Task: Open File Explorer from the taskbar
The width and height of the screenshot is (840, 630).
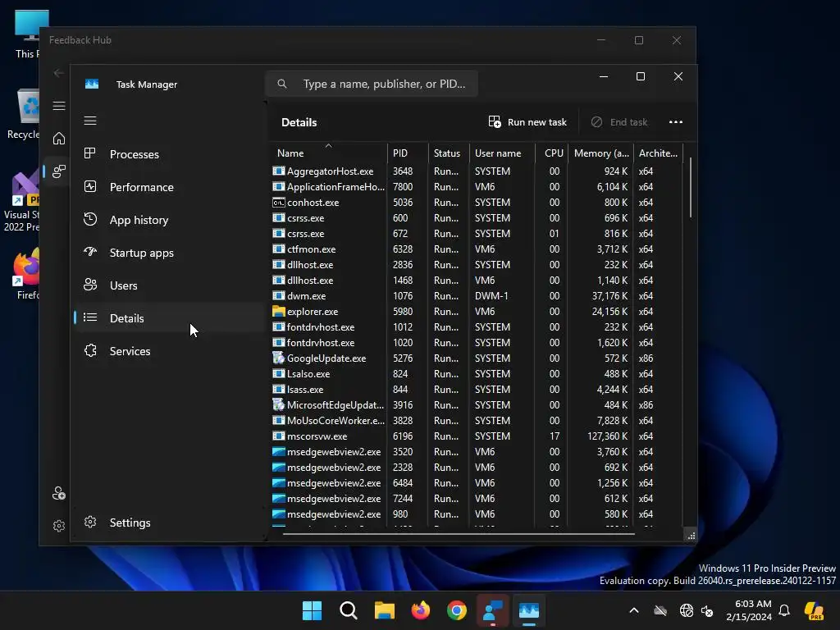Action: click(x=384, y=610)
